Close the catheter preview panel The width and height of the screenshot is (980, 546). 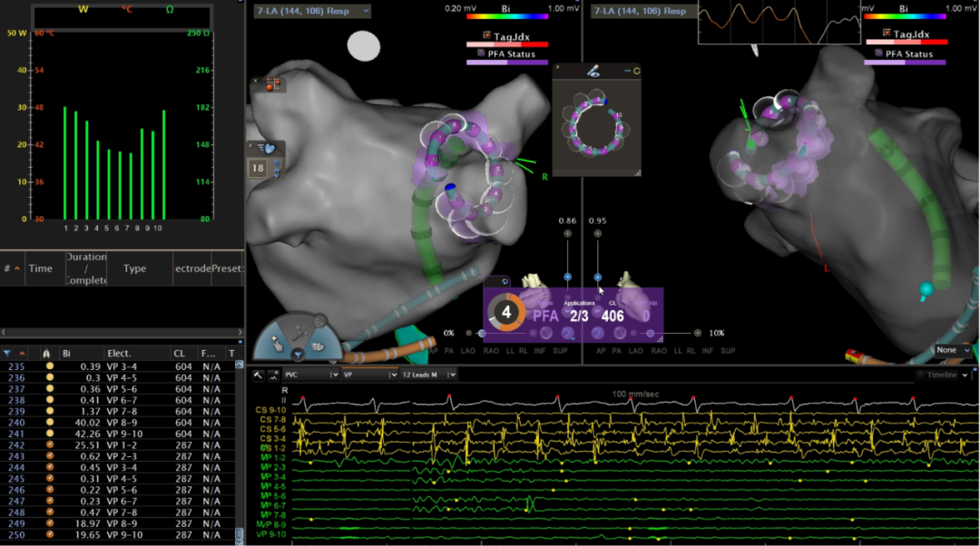tap(558, 67)
